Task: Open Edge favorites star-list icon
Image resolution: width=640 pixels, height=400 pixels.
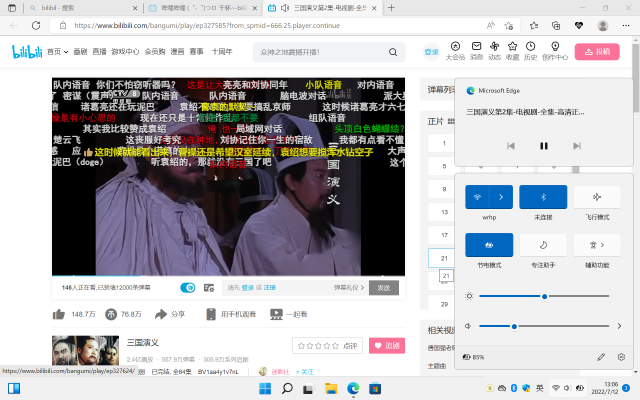Action: pos(533,25)
